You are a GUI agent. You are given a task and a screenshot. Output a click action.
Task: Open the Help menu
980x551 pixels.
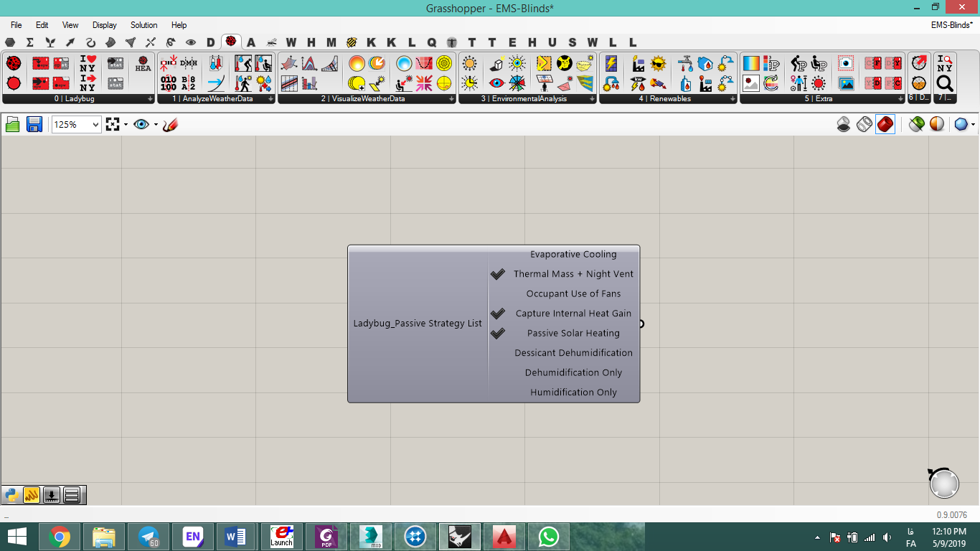(179, 25)
